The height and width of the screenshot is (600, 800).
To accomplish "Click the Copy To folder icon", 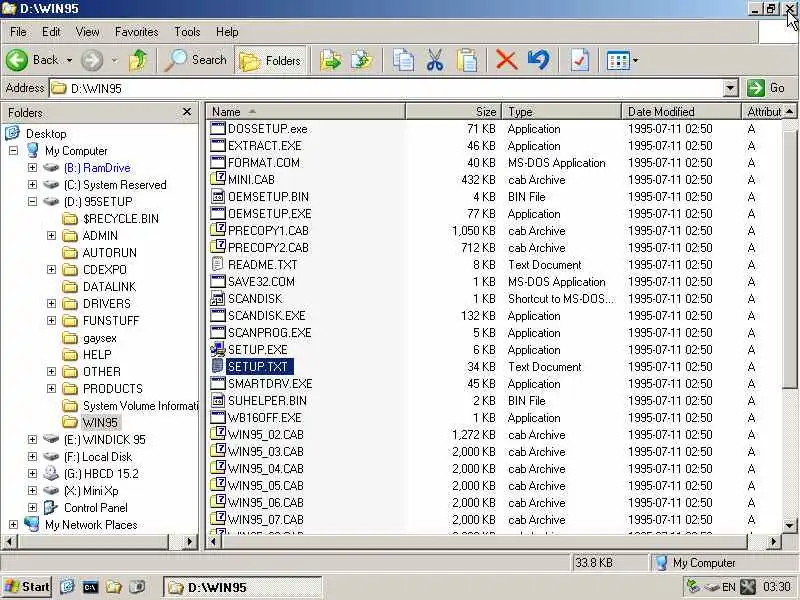I will (361, 61).
